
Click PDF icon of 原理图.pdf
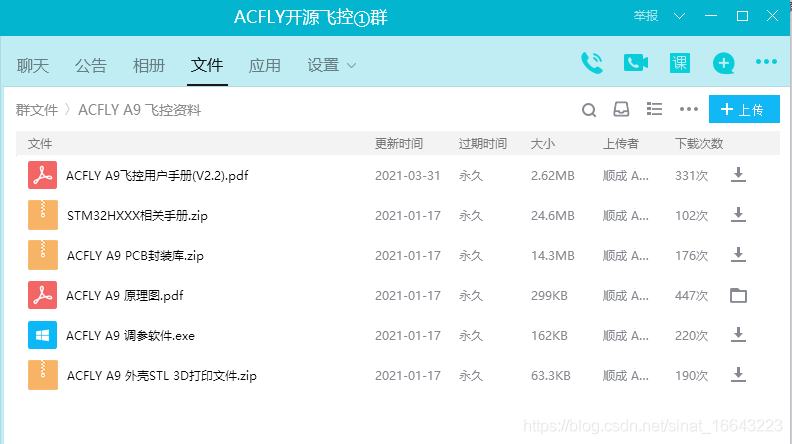click(x=42, y=295)
